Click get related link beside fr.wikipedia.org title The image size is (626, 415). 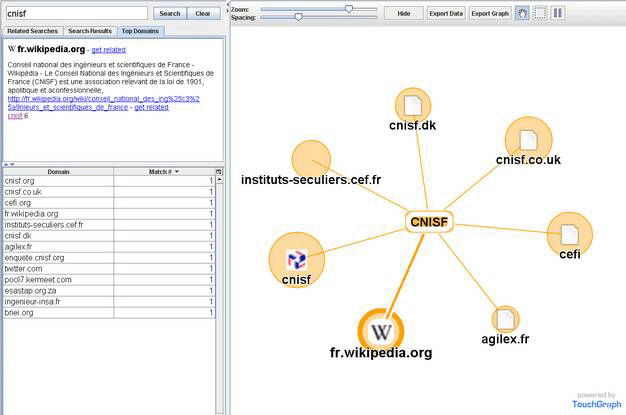tap(109, 50)
